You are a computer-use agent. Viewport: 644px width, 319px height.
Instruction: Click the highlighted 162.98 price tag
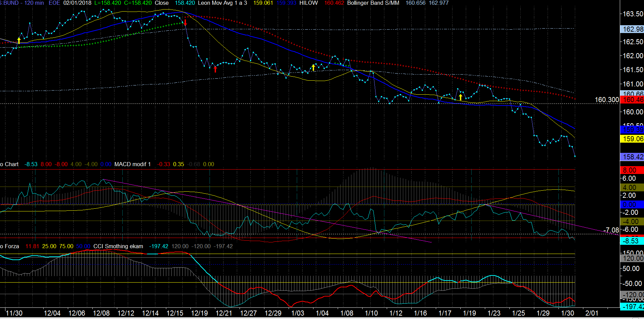click(632, 29)
